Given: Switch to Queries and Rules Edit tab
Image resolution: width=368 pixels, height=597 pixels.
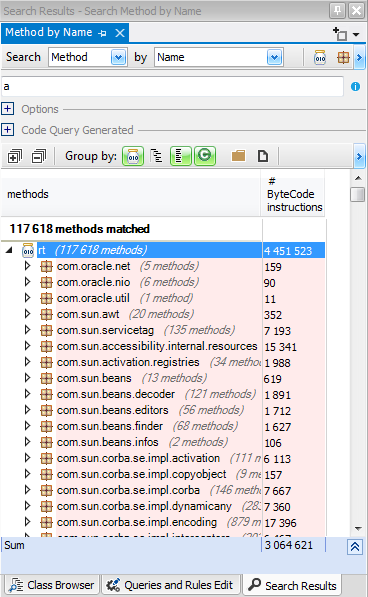Looking at the screenshot, I should [170, 585].
